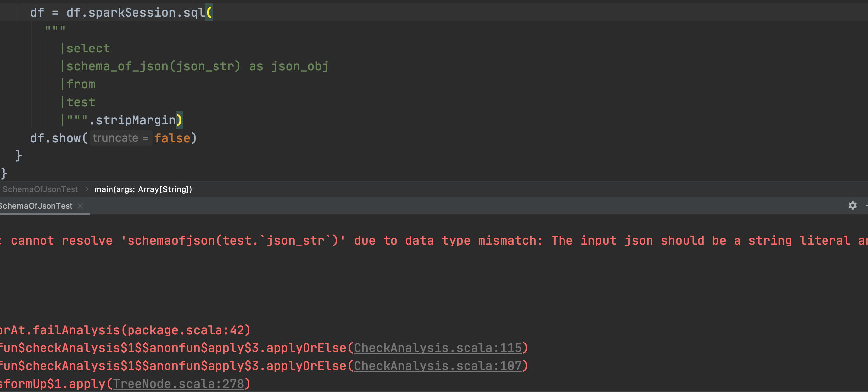Click the 'df.show' method call
The width and height of the screenshot is (868, 392).
(x=55, y=138)
